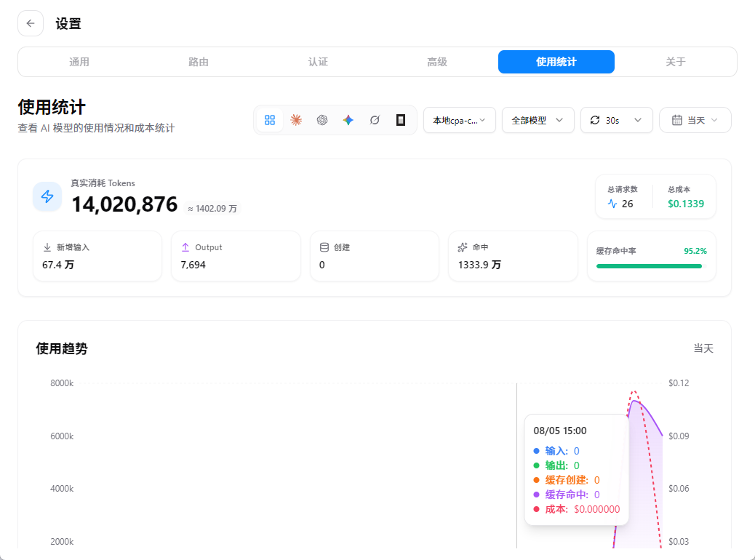This screenshot has width=755, height=560.
Task: Click the ≈ 1402.09 万 badge
Action: pyautogui.click(x=212, y=209)
